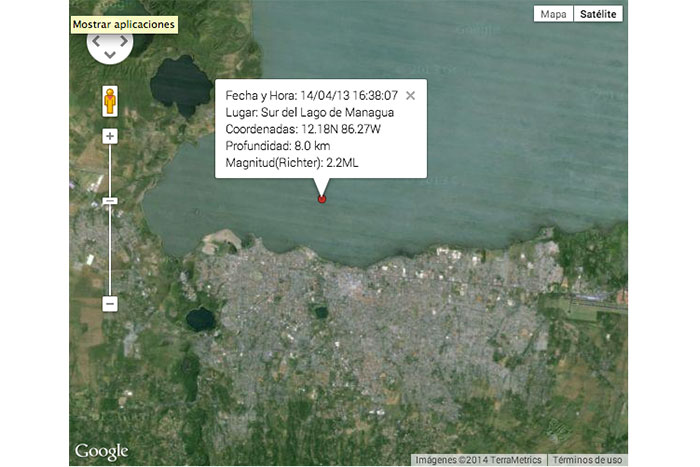The height and width of the screenshot is (467, 700).
Task: Open the Términos de uso link
Action: pos(588,460)
